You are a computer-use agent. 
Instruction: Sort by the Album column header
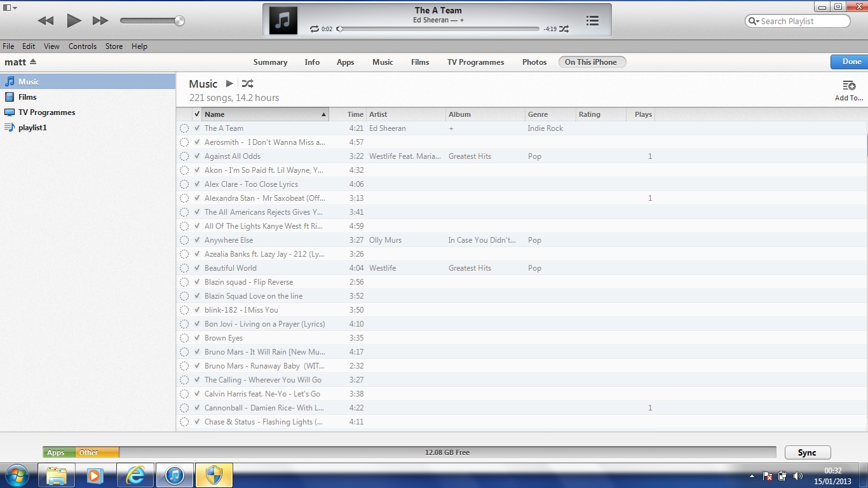[485, 114]
